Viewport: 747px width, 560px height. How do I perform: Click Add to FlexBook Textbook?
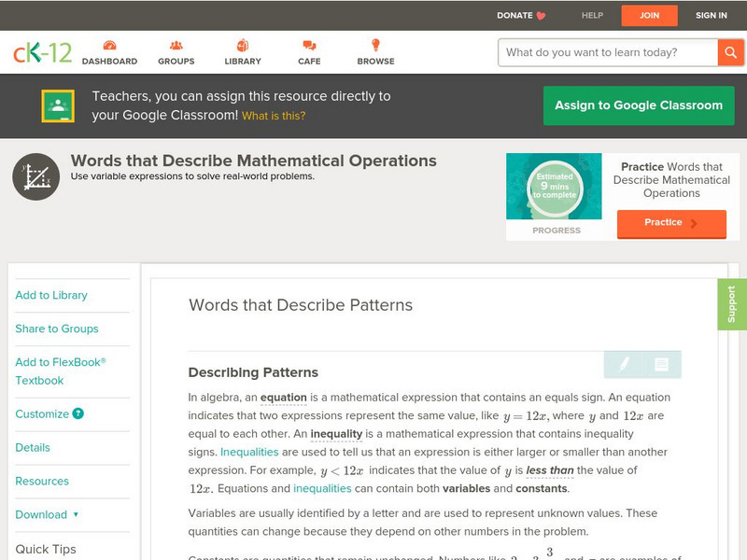click(61, 371)
